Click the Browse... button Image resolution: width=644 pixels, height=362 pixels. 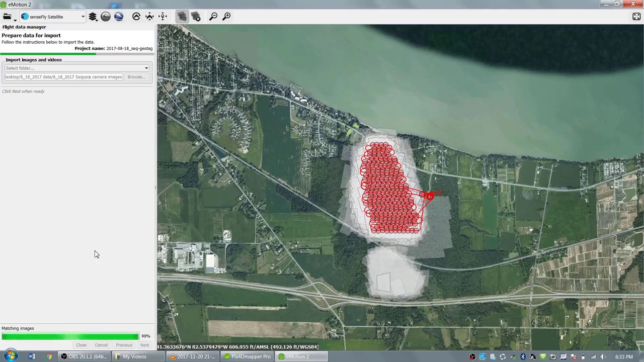(x=136, y=77)
